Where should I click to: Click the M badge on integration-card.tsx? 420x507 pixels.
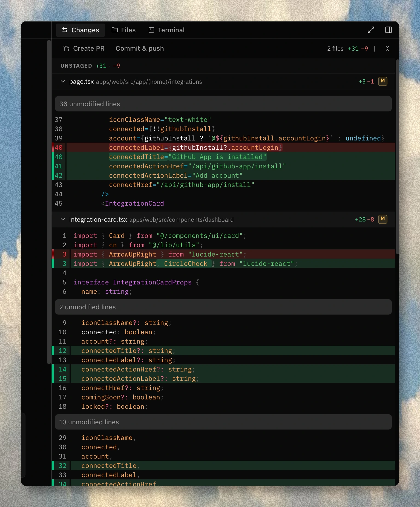click(383, 219)
